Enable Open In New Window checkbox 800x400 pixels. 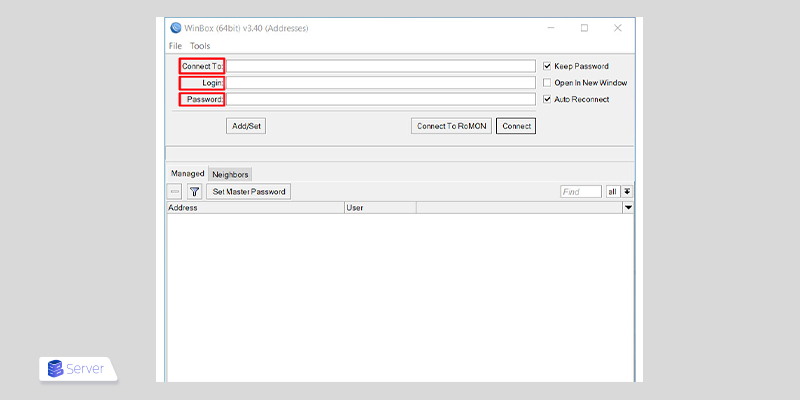(547, 83)
